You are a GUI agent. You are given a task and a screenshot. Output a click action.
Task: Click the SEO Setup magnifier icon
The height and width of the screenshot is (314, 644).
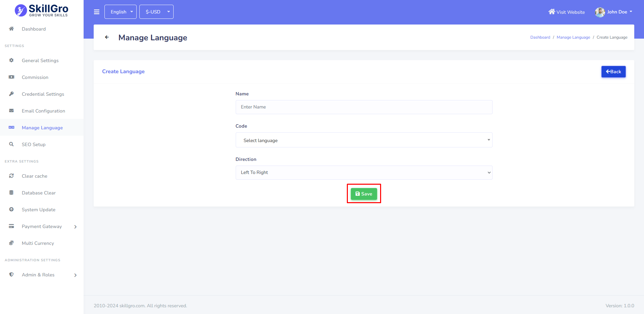[11, 144]
